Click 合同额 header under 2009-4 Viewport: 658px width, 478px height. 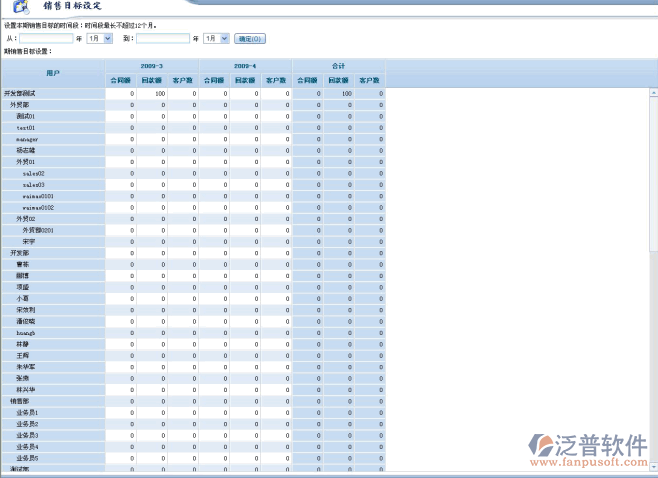point(214,80)
